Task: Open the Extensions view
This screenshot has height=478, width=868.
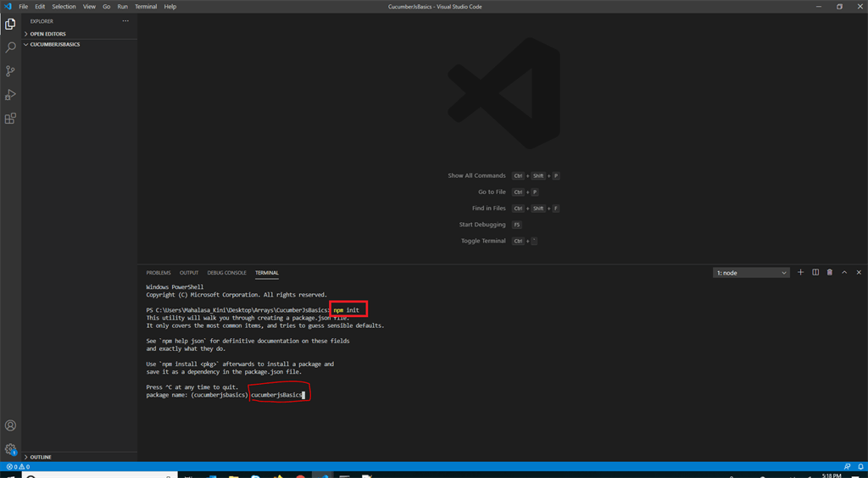Action: [x=10, y=119]
